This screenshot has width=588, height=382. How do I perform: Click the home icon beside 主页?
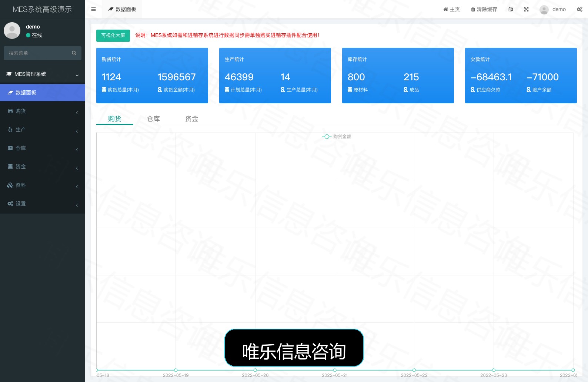(x=446, y=9)
